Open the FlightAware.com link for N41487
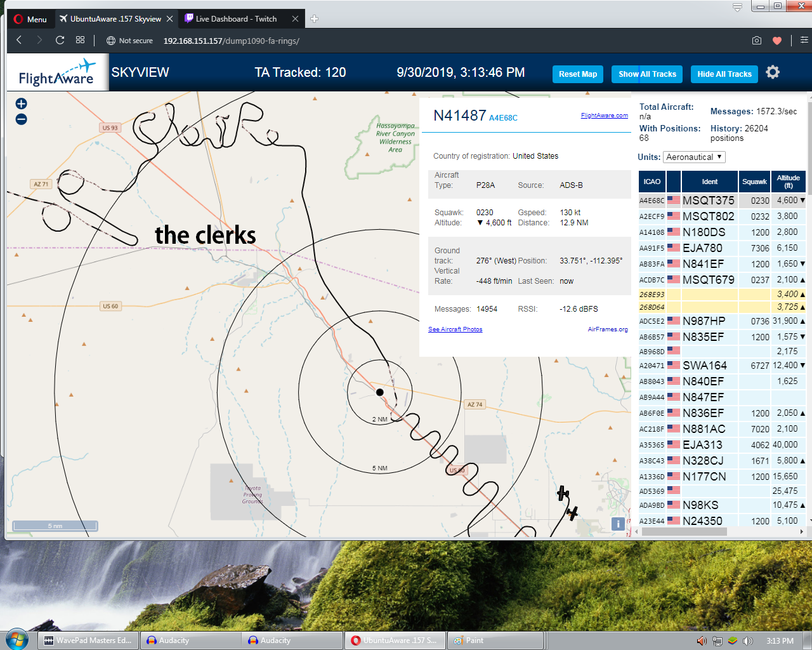The image size is (812, 650). (605, 116)
